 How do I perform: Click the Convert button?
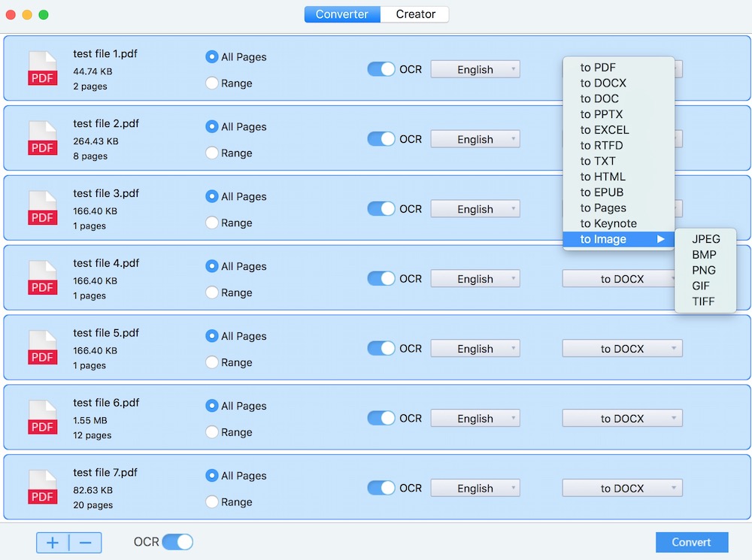click(x=691, y=543)
